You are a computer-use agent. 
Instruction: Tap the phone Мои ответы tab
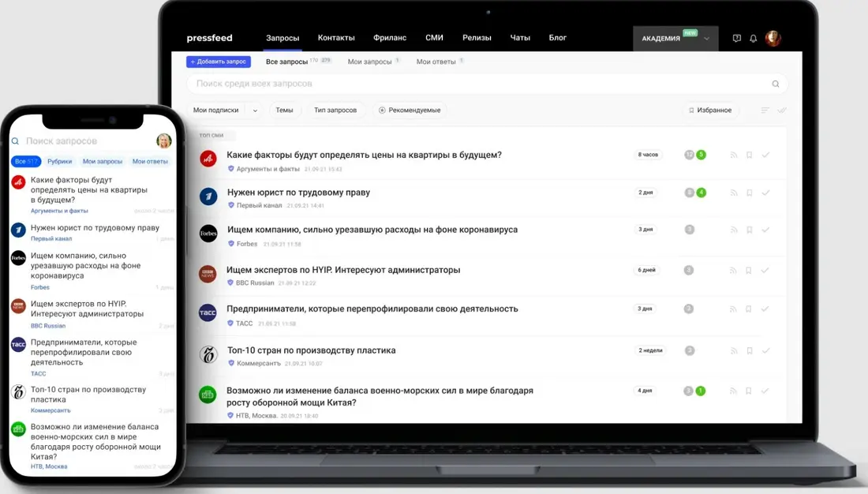[x=150, y=161]
